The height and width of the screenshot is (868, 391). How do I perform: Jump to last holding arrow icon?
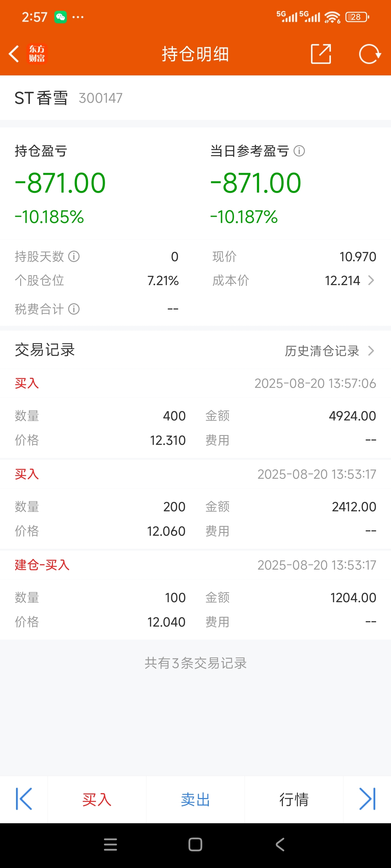click(367, 799)
